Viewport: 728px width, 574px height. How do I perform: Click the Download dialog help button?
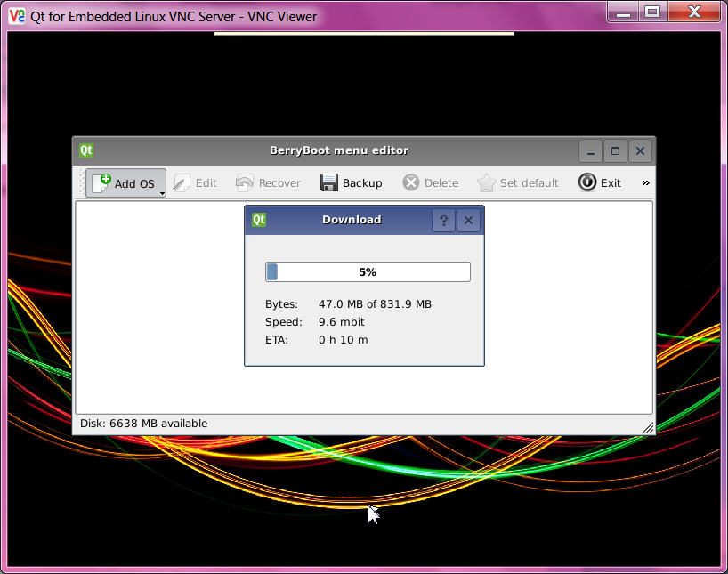point(443,221)
